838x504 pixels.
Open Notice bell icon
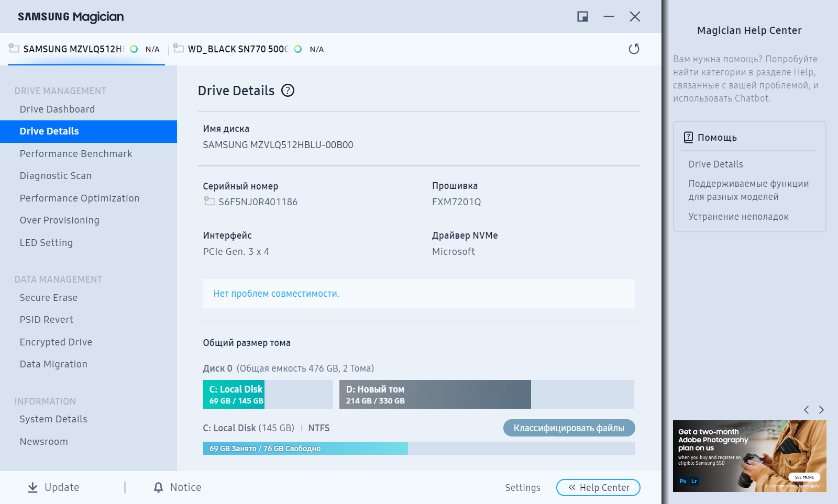[158, 487]
